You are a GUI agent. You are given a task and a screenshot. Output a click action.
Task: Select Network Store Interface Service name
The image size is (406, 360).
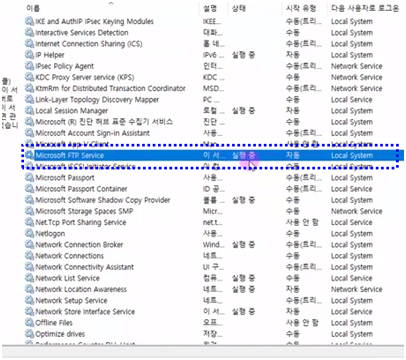[x=85, y=312]
